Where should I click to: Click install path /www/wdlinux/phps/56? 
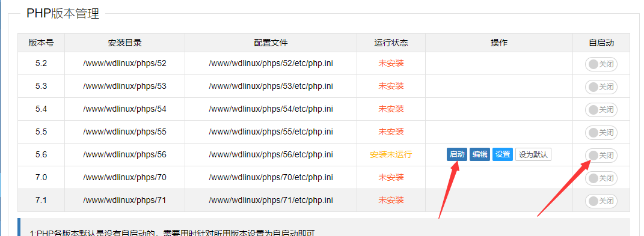pos(125,155)
